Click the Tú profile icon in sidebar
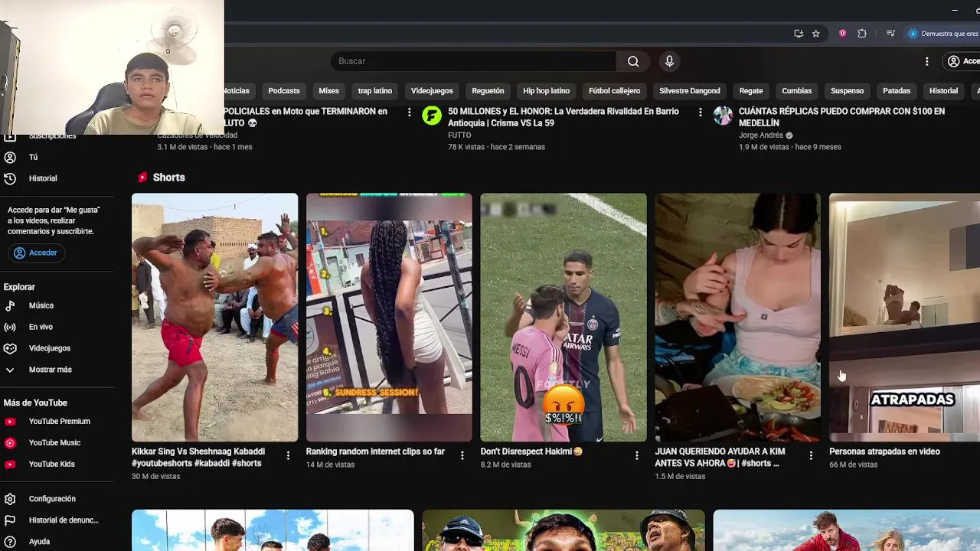 tap(10, 157)
